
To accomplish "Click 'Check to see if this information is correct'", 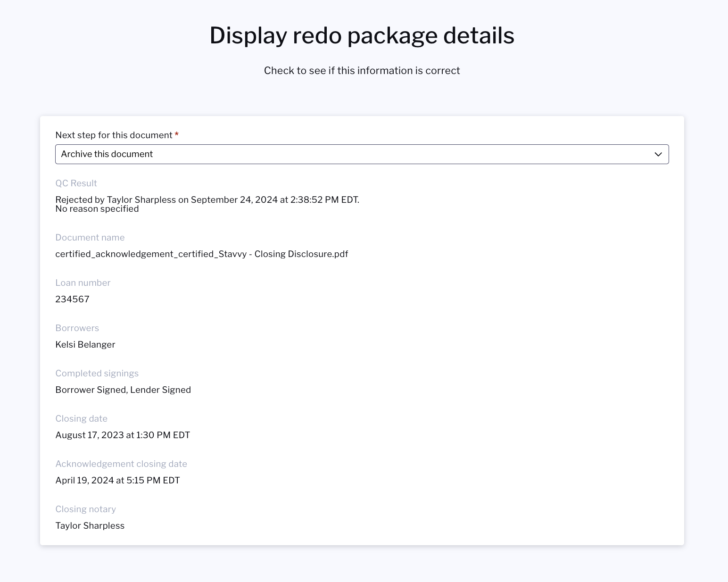I will click(362, 71).
